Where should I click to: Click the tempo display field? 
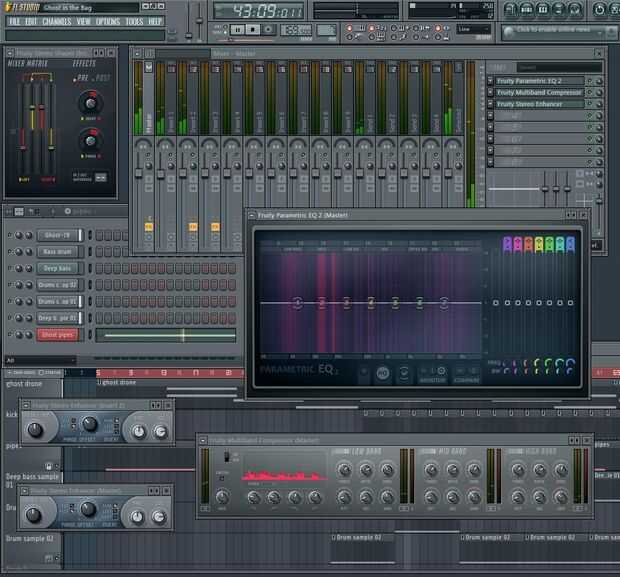tap(296, 30)
